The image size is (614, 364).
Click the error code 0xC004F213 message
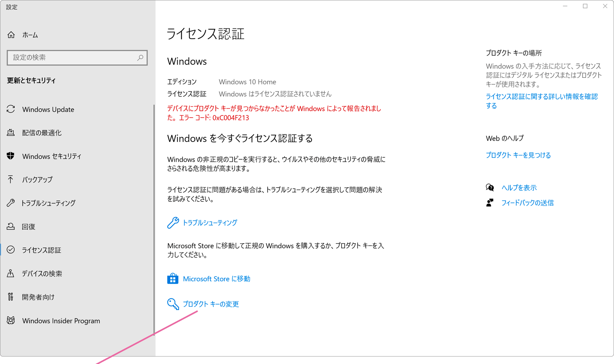274,113
